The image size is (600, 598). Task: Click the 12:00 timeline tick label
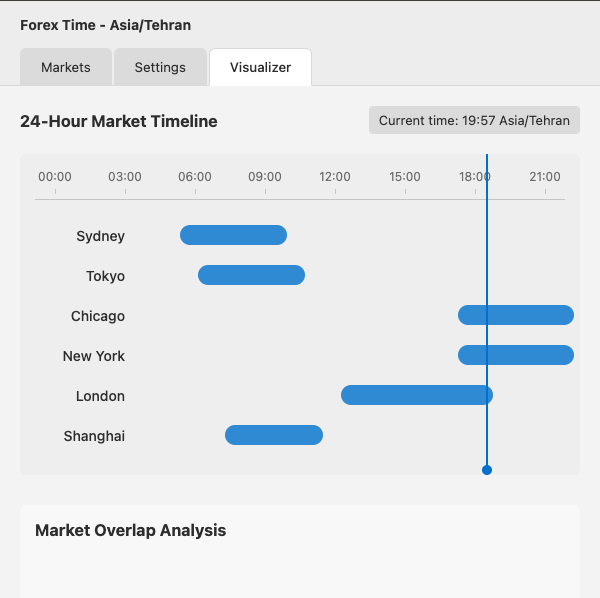(x=335, y=177)
